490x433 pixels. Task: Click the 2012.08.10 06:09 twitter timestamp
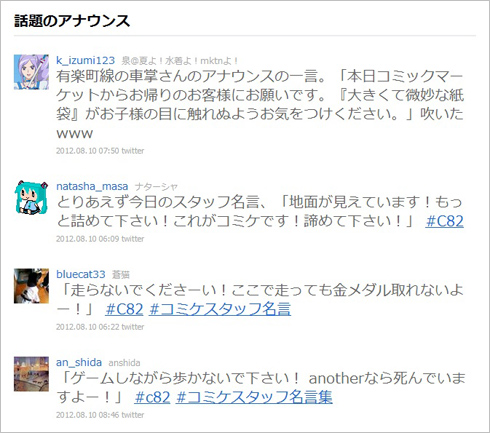click(x=100, y=239)
